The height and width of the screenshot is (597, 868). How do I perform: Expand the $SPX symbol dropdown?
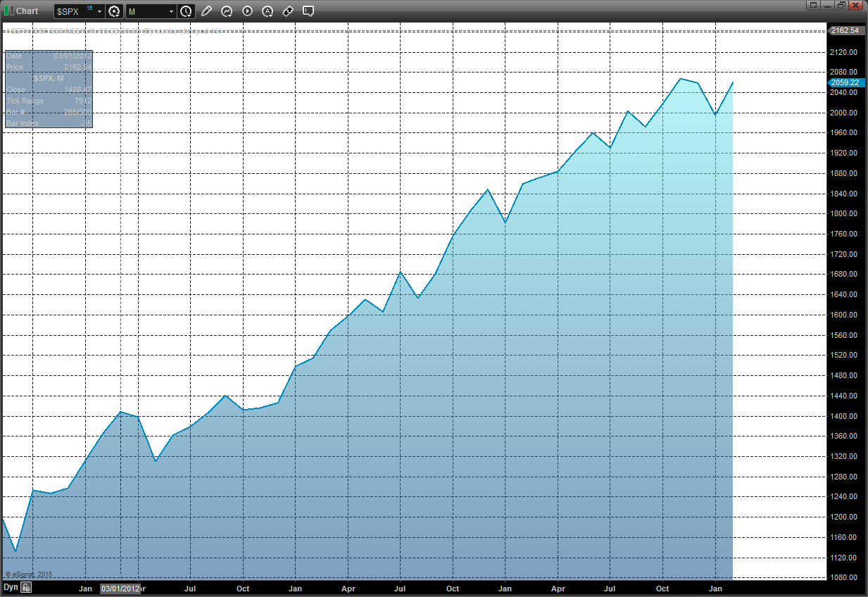tap(99, 11)
